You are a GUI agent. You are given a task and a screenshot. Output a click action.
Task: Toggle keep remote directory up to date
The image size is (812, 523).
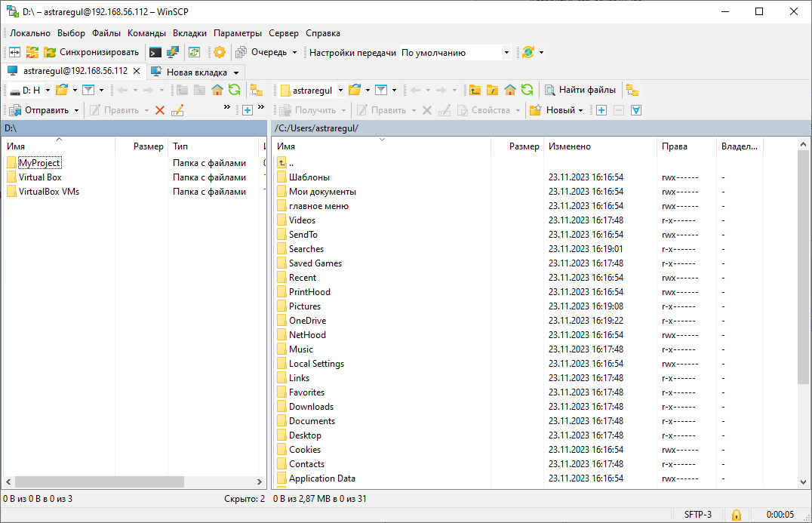click(194, 52)
